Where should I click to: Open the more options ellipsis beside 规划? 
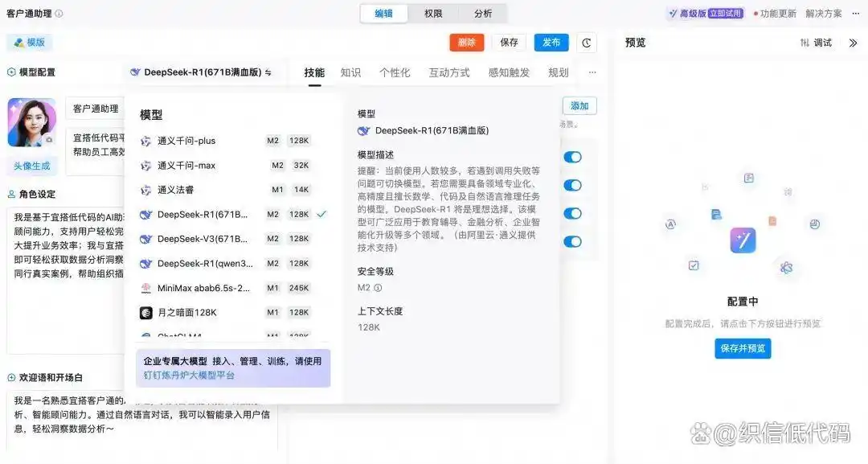coord(592,72)
